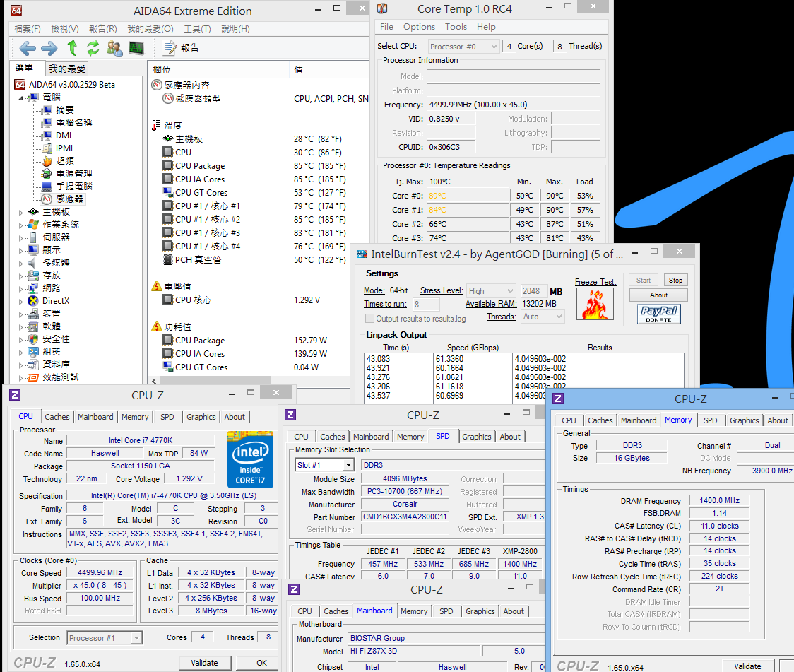Click the AIDA64 back arrow icon
The height and width of the screenshot is (672, 794).
(28, 48)
